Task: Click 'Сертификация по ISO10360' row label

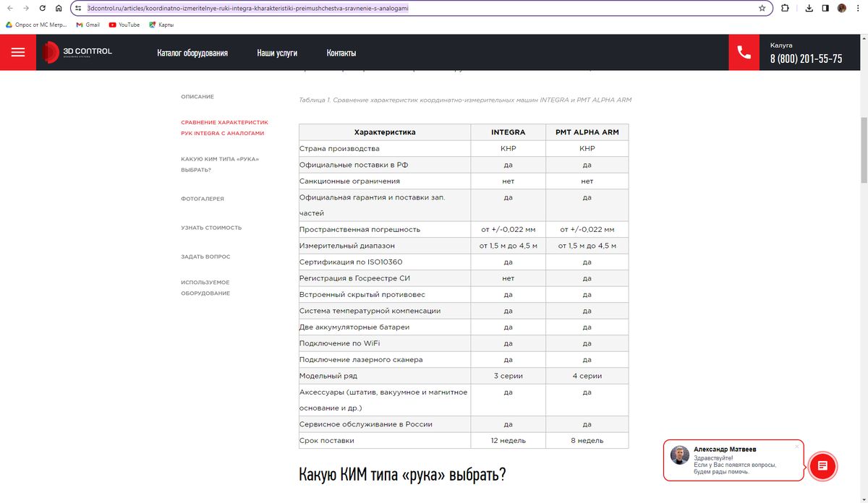Action: coord(351,262)
